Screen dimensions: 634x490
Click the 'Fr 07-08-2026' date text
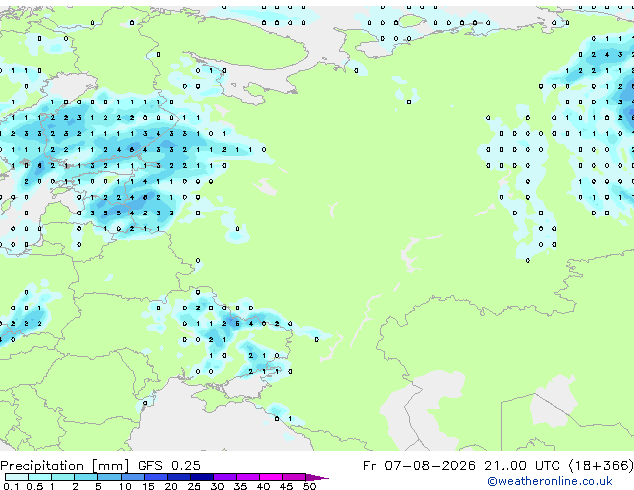pyautogui.click(x=419, y=466)
